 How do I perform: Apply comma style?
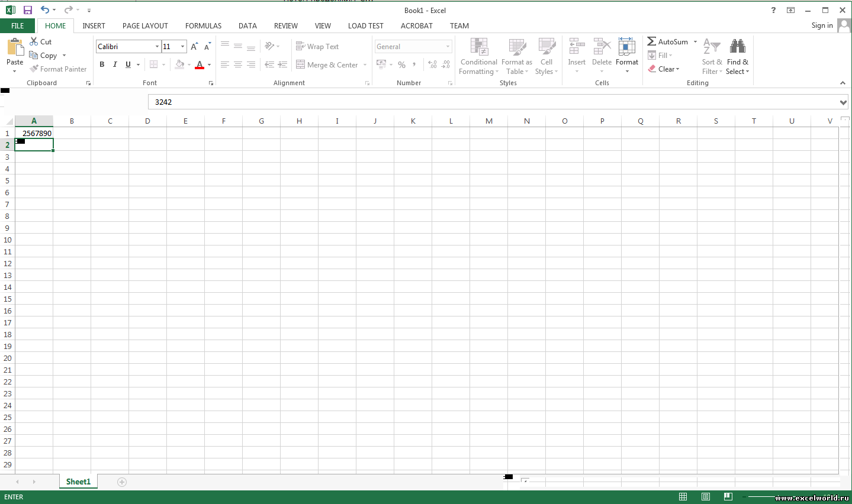(x=414, y=64)
